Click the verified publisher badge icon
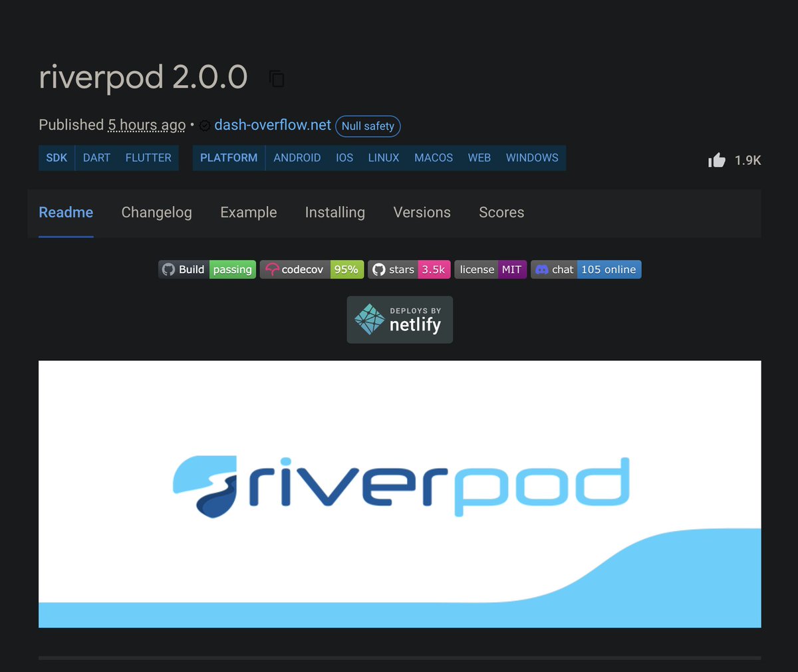 pyautogui.click(x=205, y=126)
